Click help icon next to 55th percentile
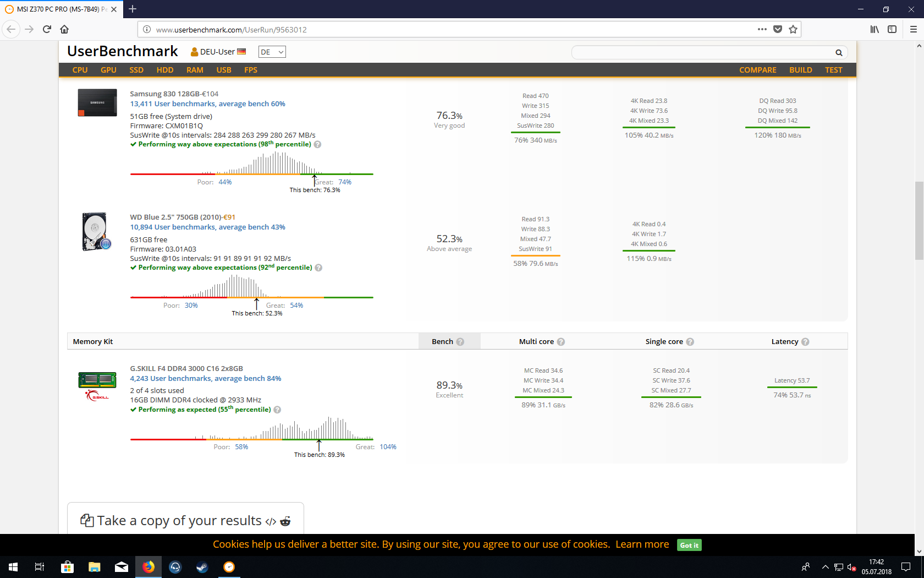Viewport: 924px width, 578px height. tap(277, 410)
